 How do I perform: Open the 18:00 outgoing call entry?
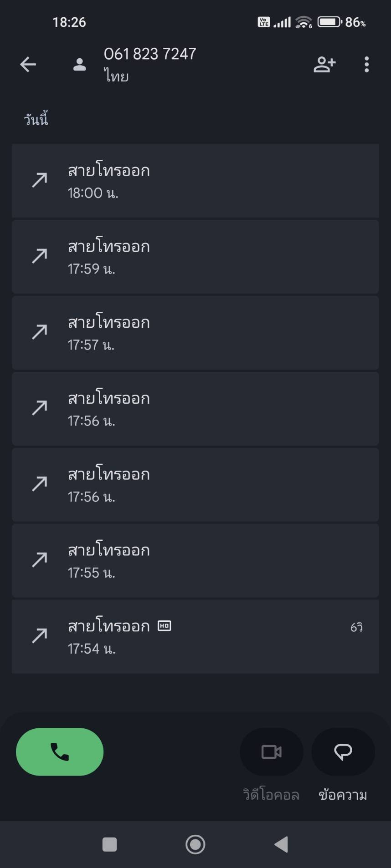195,181
